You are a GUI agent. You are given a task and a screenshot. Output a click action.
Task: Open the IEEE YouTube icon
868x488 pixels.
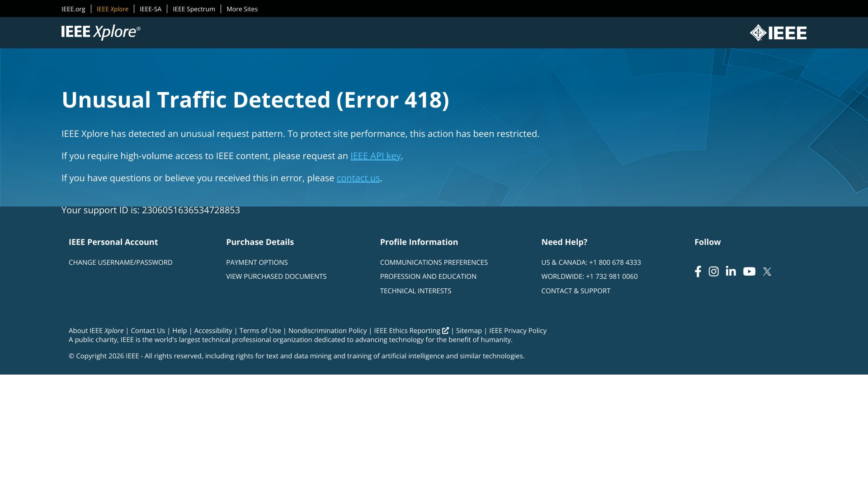point(749,272)
